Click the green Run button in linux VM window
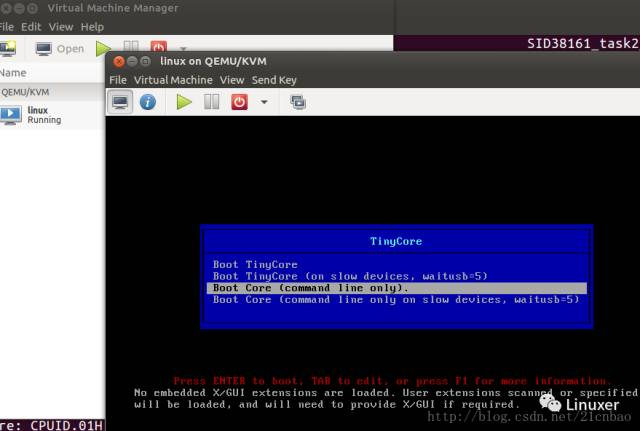 [184, 102]
